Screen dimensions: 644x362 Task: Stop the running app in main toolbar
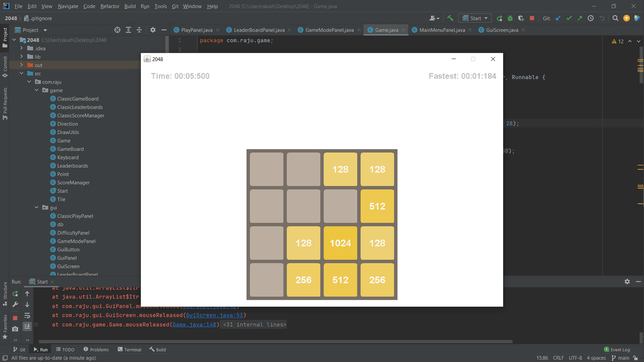click(x=532, y=18)
